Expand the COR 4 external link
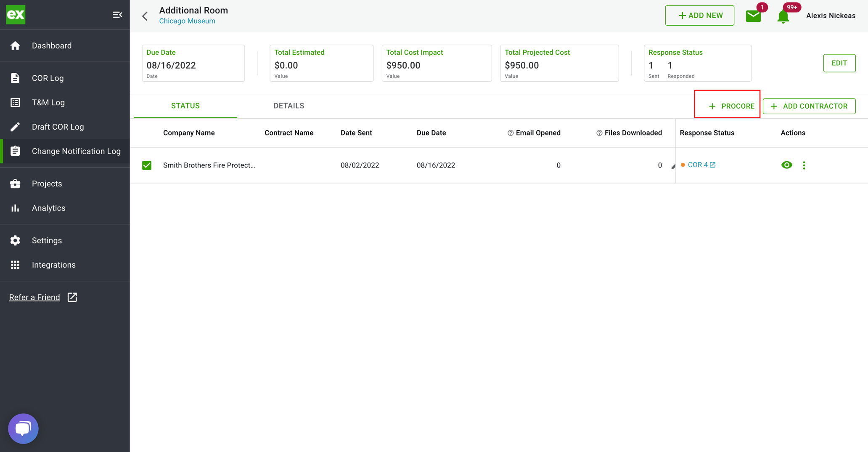The width and height of the screenshot is (868, 452). [712, 164]
